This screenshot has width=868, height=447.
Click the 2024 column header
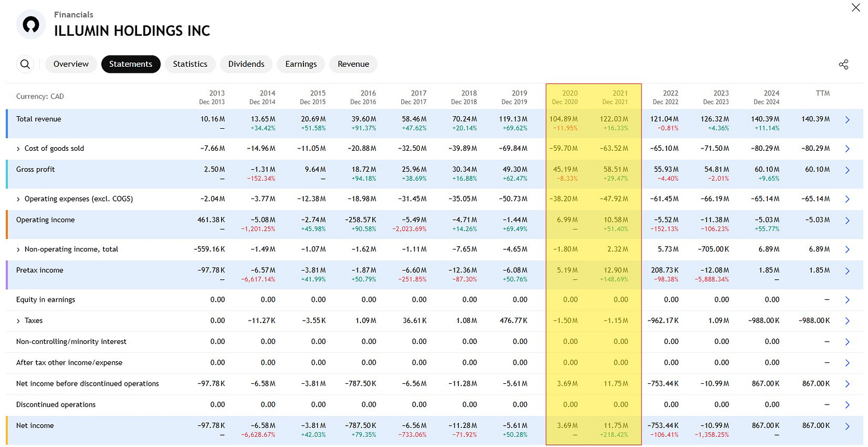tap(765, 97)
